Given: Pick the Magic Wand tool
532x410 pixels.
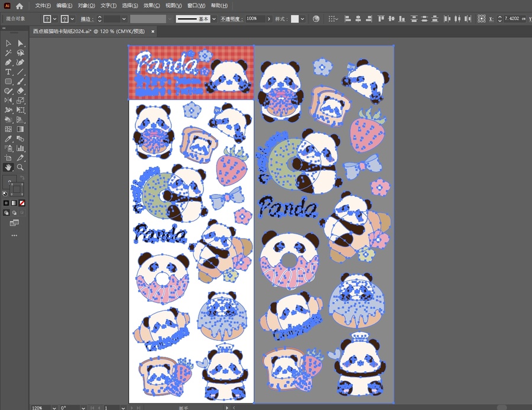Looking at the screenshot, I should [8, 53].
